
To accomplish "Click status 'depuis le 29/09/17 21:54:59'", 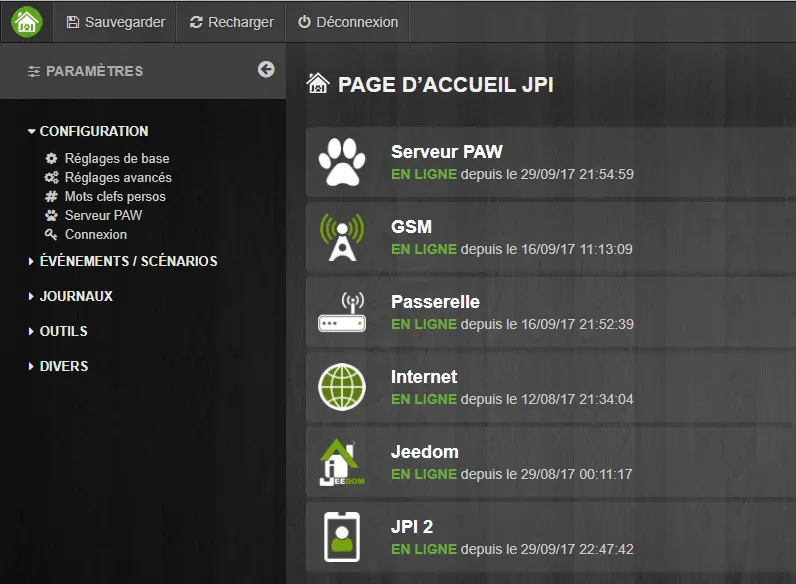I will (x=547, y=174).
